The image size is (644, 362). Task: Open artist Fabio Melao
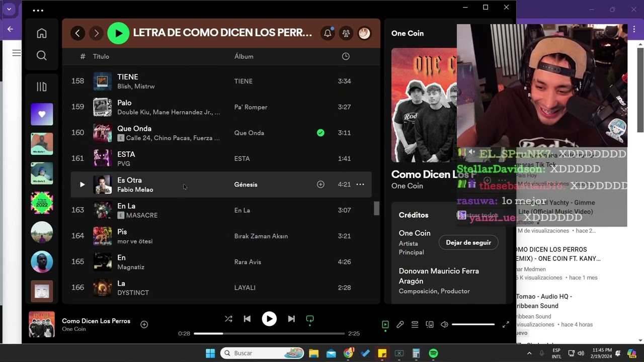(135, 190)
